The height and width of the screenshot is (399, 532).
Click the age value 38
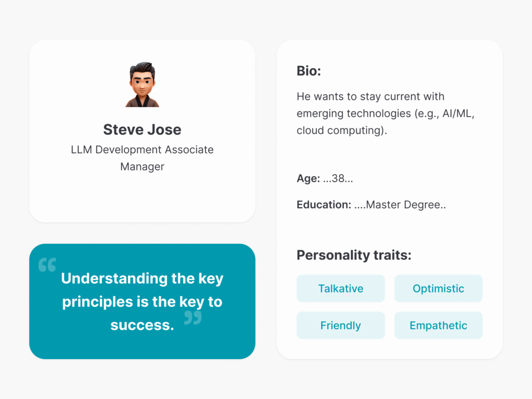coord(338,179)
